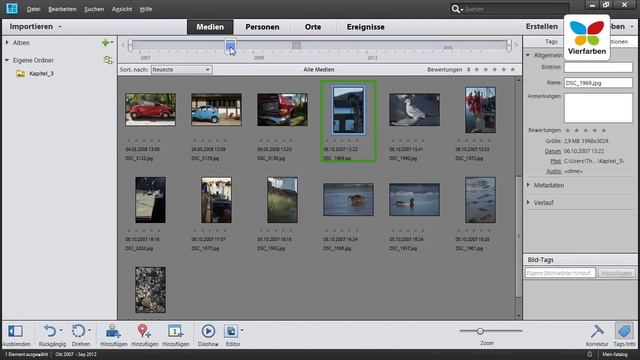This screenshot has width=640, height=360.
Task: Click the Anmerkungen text area
Action: (x=598, y=108)
